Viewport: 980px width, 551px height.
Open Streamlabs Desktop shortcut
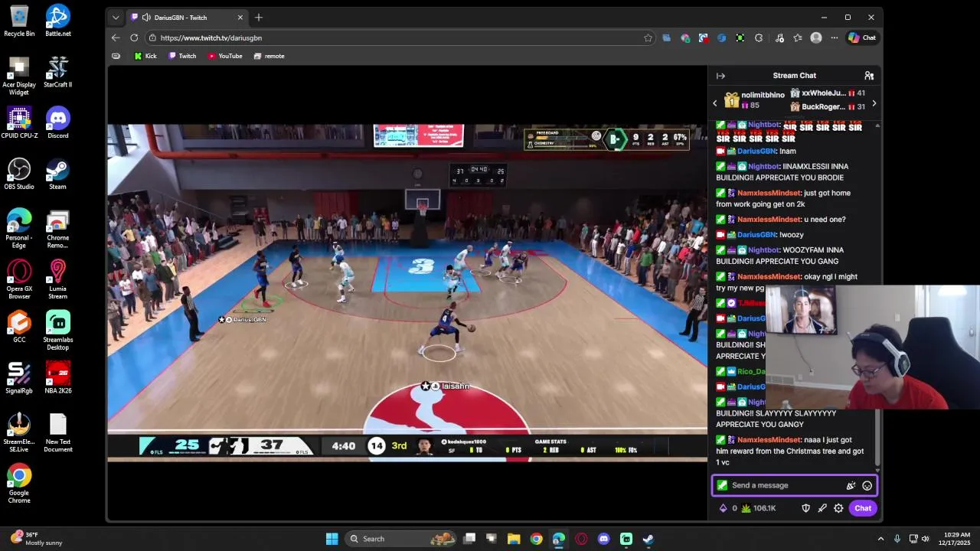pyautogui.click(x=57, y=331)
